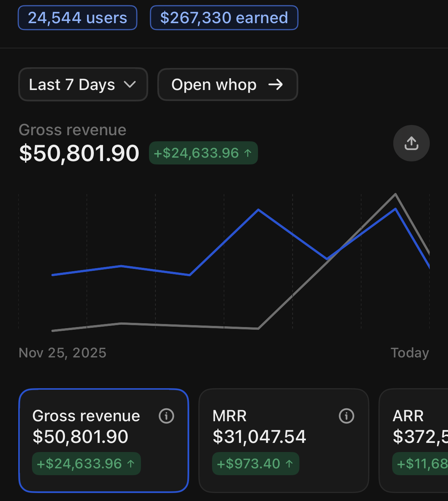The height and width of the screenshot is (501, 448).
Task: Click the info icon on Gross revenue card
Action: pyautogui.click(x=166, y=416)
